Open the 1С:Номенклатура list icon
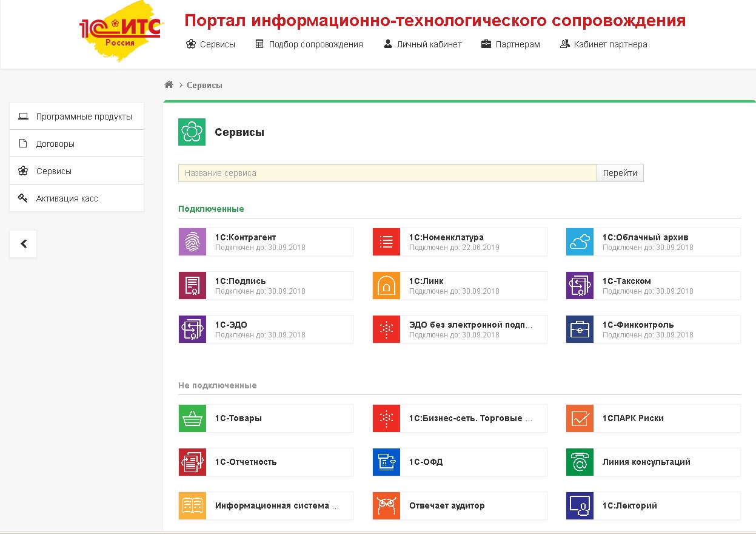The image size is (756, 534). tap(386, 242)
